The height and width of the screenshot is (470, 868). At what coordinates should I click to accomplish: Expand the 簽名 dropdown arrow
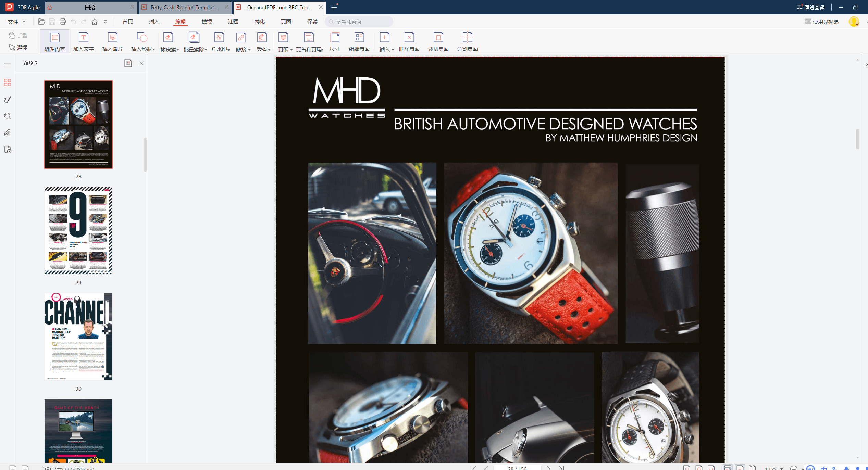tap(269, 50)
